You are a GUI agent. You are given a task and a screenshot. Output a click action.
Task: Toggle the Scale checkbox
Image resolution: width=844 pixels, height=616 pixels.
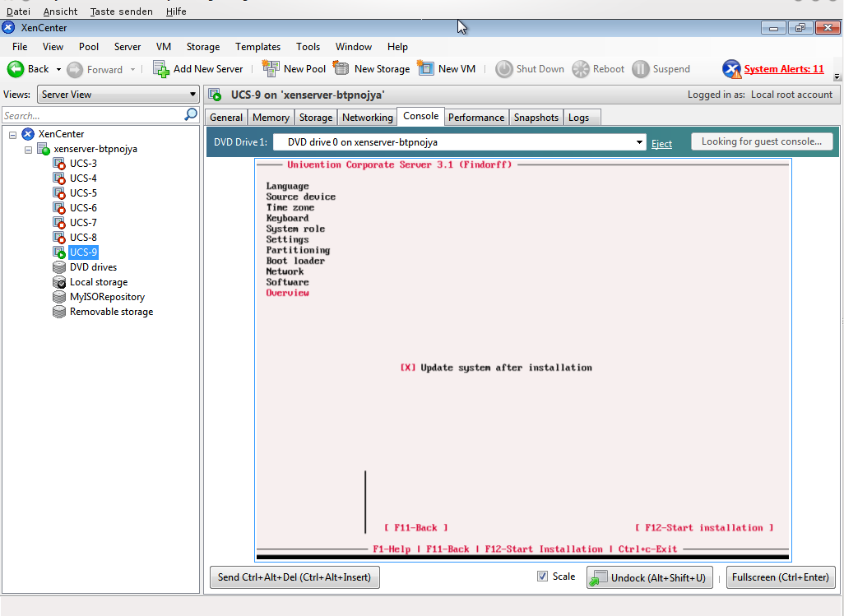point(542,577)
